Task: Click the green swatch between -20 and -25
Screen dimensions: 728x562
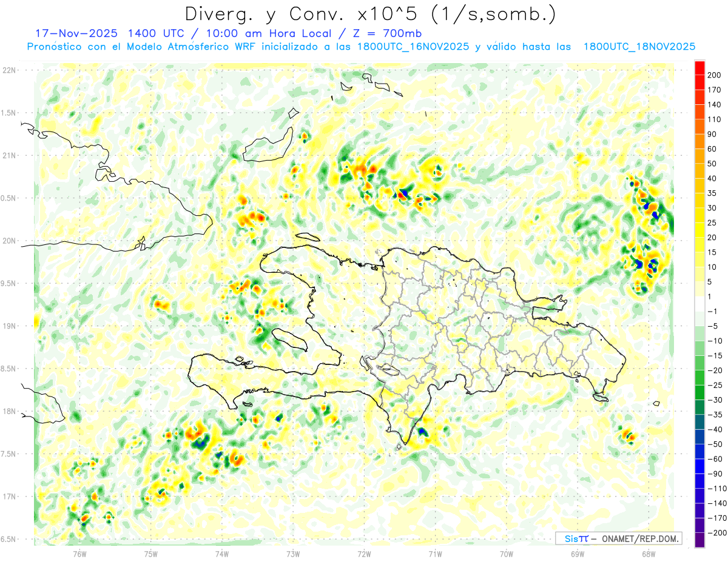Action: coord(699,378)
